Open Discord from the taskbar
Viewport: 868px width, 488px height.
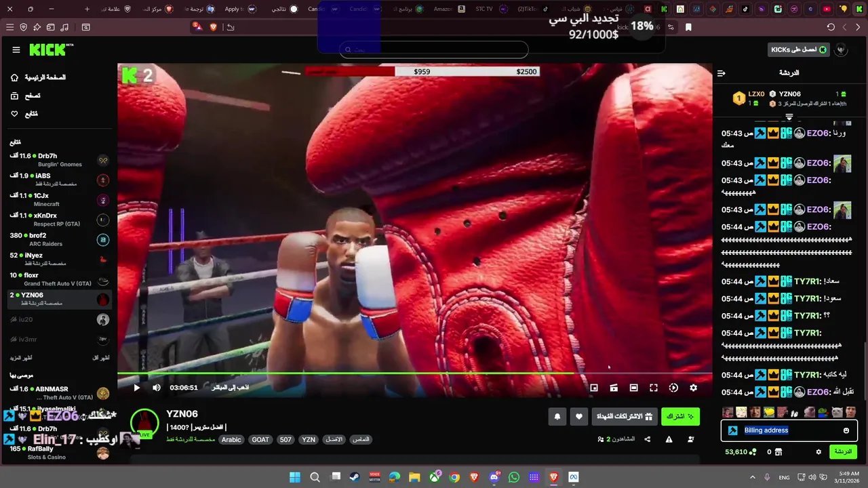pyautogui.click(x=494, y=477)
